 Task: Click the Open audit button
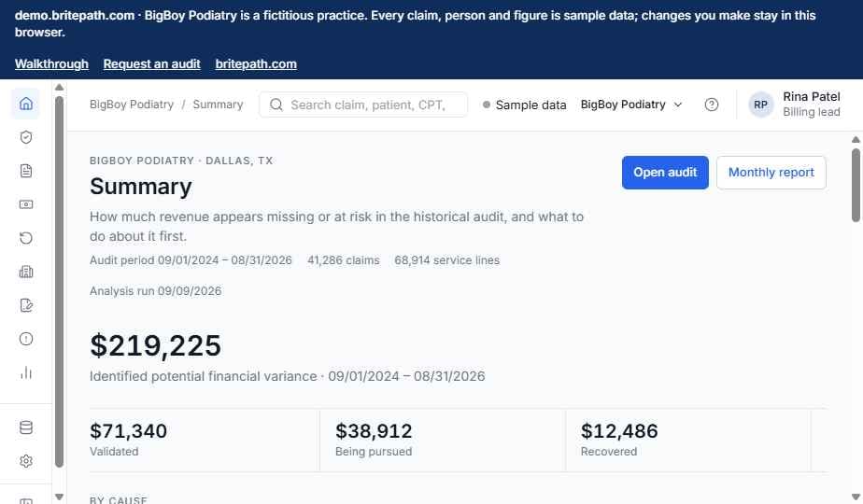point(665,173)
